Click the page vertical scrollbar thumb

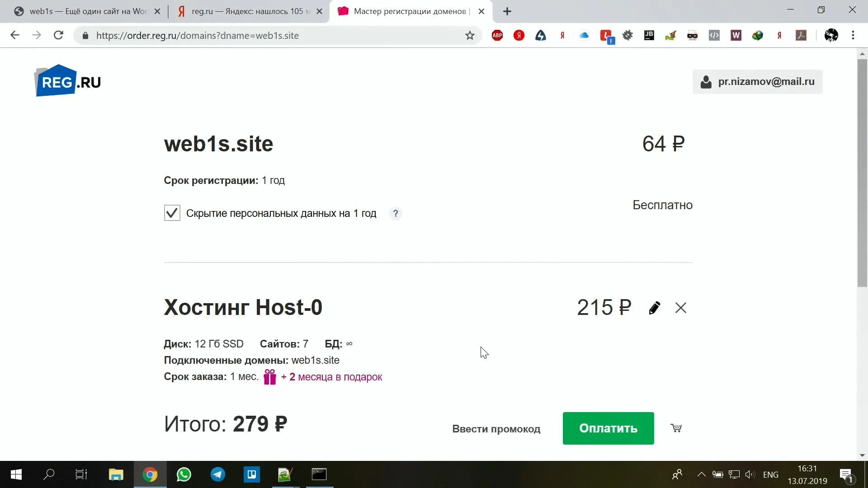862,173
